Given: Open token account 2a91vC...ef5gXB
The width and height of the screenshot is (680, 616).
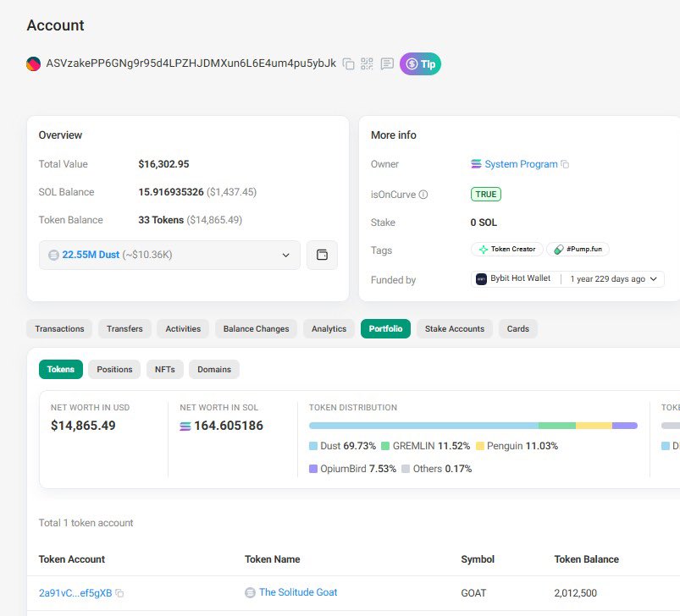Looking at the screenshot, I should 75,593.
